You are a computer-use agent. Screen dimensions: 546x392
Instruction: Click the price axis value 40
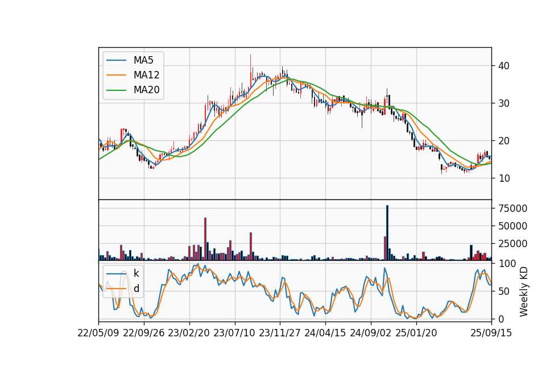point(503,66)
